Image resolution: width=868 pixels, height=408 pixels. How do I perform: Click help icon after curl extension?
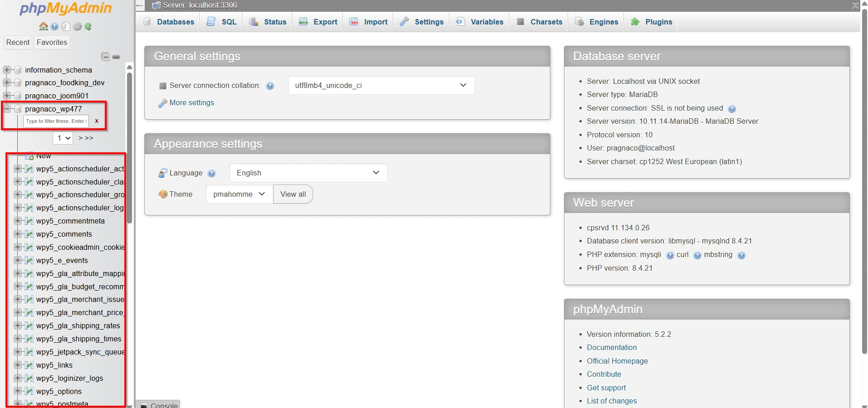pos(697,255)
